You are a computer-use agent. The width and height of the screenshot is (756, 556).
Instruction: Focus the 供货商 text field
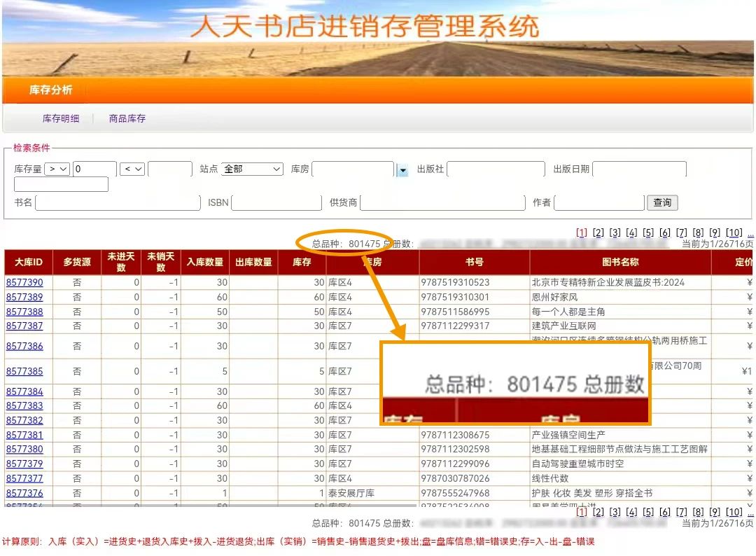442,203
